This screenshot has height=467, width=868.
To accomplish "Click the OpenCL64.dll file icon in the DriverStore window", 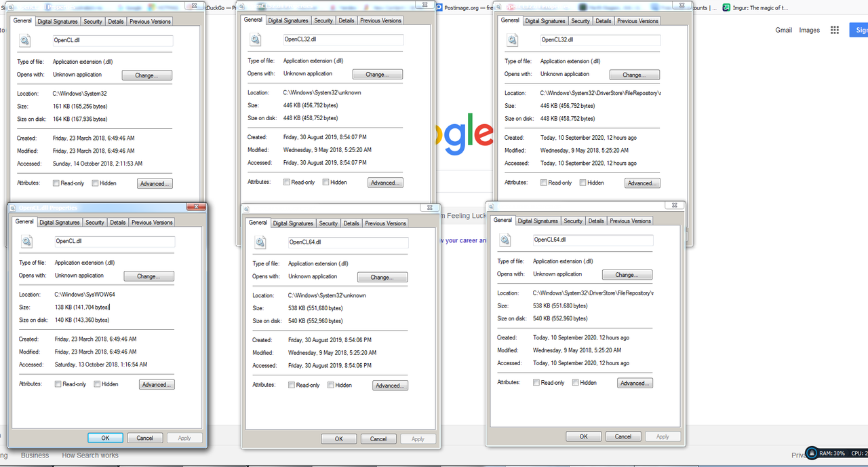I will click(x=505, y=240).
